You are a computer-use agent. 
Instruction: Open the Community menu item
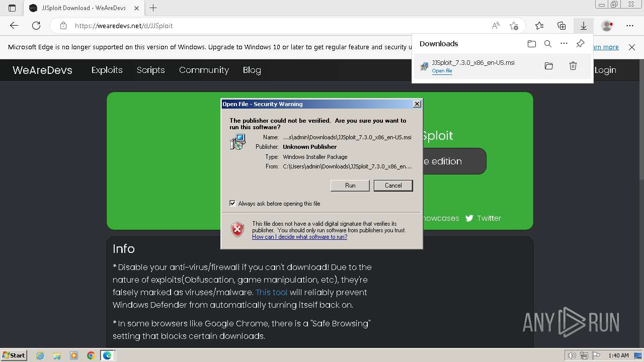pyautogui.click(x=204, y=70)
